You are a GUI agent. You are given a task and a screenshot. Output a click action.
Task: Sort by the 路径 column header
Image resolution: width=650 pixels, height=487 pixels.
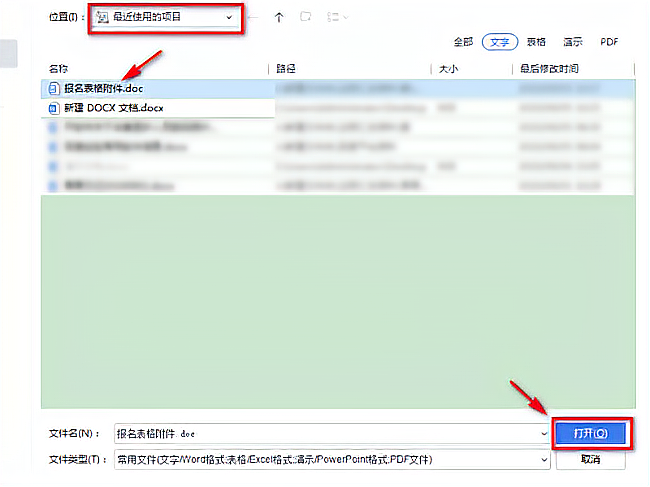(x=286, y=69)
